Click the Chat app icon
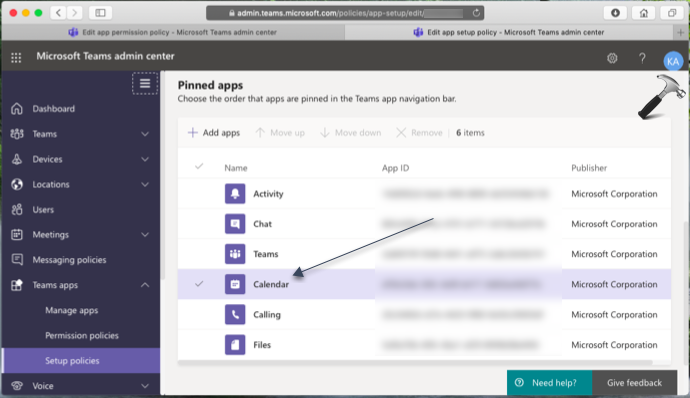 point(235,224)
